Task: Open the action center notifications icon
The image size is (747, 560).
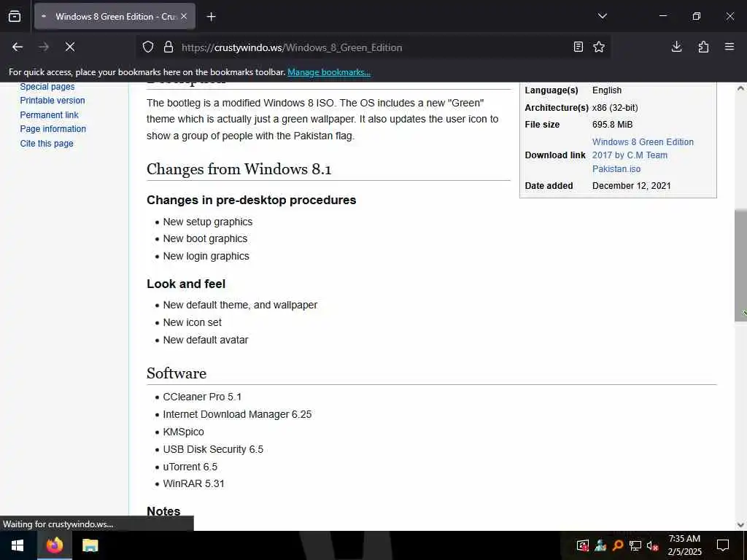Action: tap(723, 545)
